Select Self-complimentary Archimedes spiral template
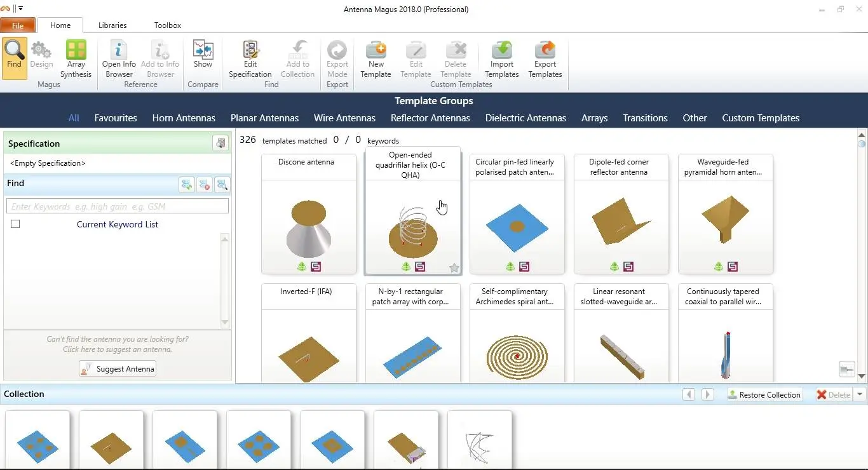The height and width of the screenshot is (470, 868). tap(517, 333)
